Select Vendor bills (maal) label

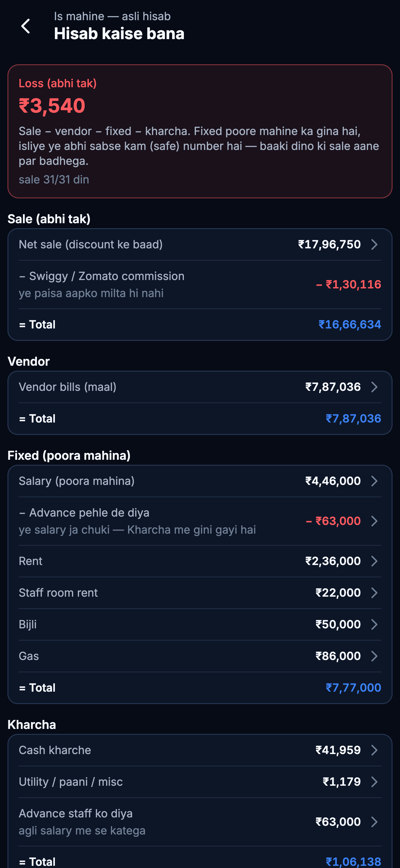(x=68, y=387)
